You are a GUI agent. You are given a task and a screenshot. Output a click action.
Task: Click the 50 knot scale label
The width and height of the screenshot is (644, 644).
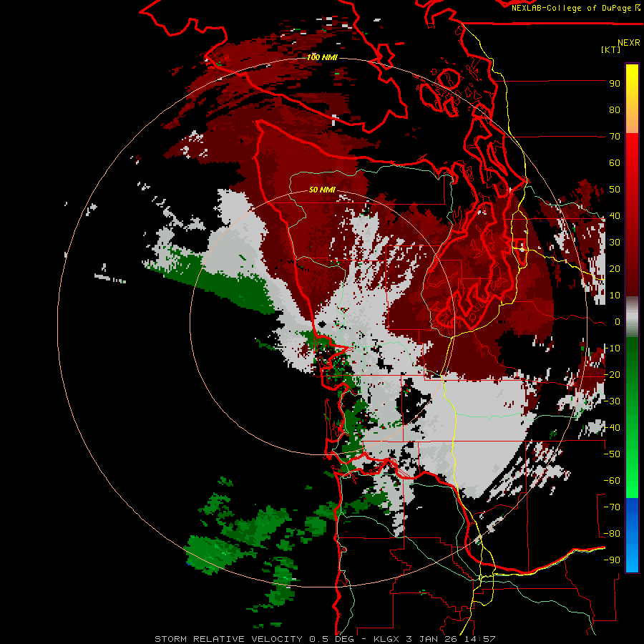[x=615, y=190]
